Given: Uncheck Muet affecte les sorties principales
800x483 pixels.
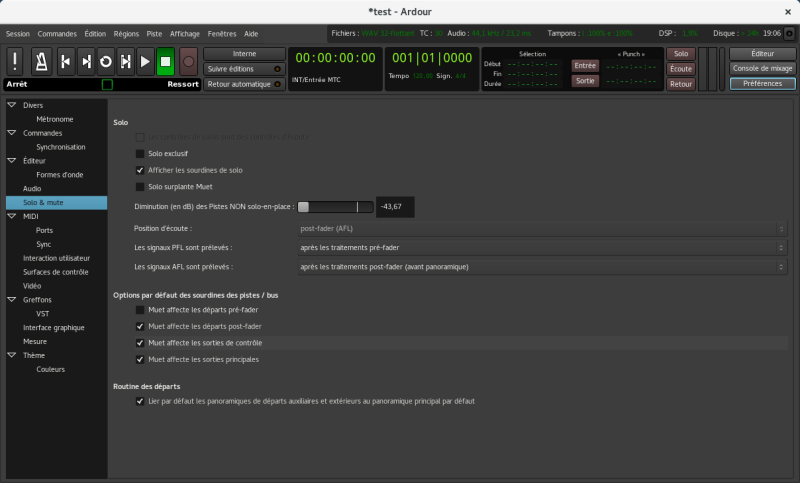Looking at the screenshot, I should (140, 360).
